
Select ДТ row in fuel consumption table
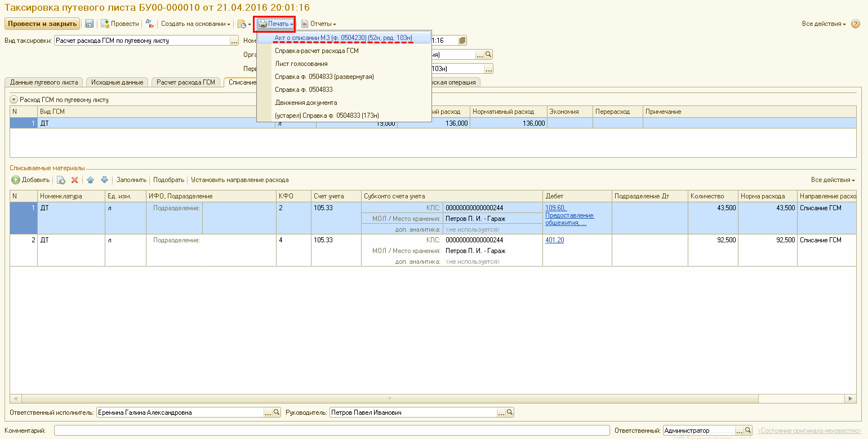click(x=433, y=123)
